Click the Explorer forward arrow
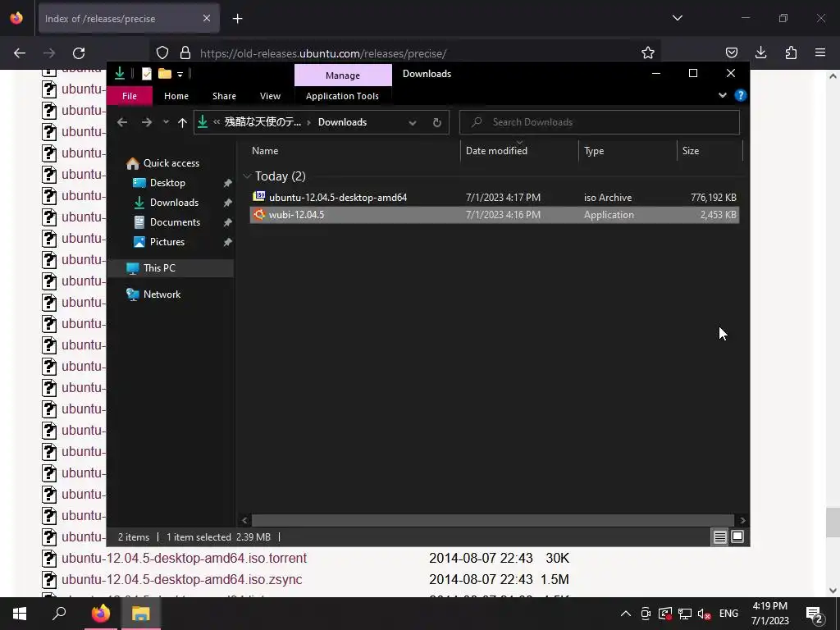The image size is (840, 630). pyautogui.click(x=146, y=122)
